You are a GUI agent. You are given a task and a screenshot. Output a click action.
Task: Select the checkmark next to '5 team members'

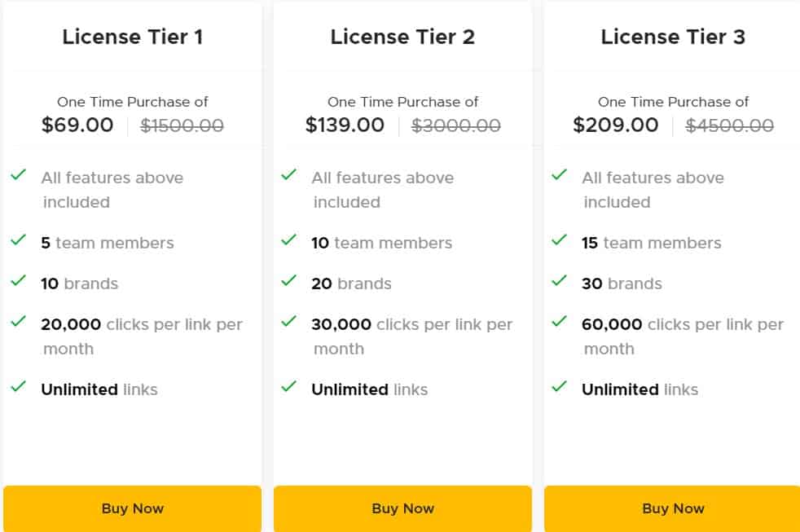[x=19, y=239]
